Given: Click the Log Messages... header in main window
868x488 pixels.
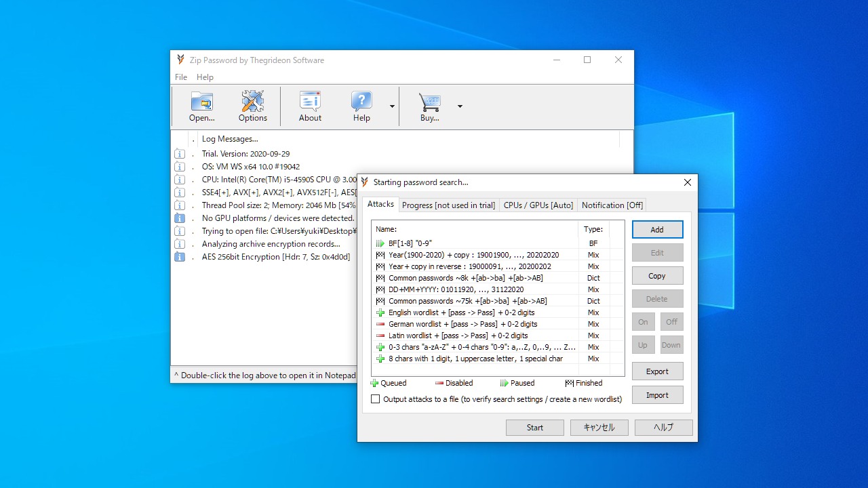Looking at the screenshot, I should [x=230, y=139].
